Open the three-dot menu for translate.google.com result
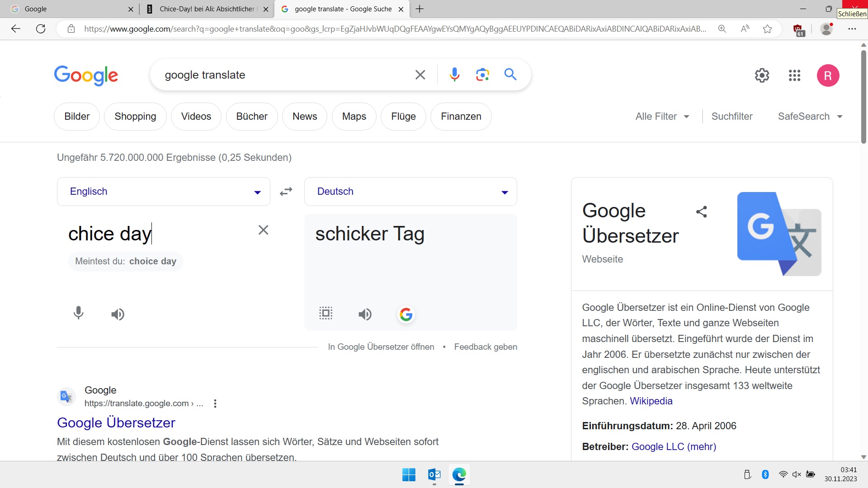The width and height of the screenshot is (868, 488). tap(215, 404)
